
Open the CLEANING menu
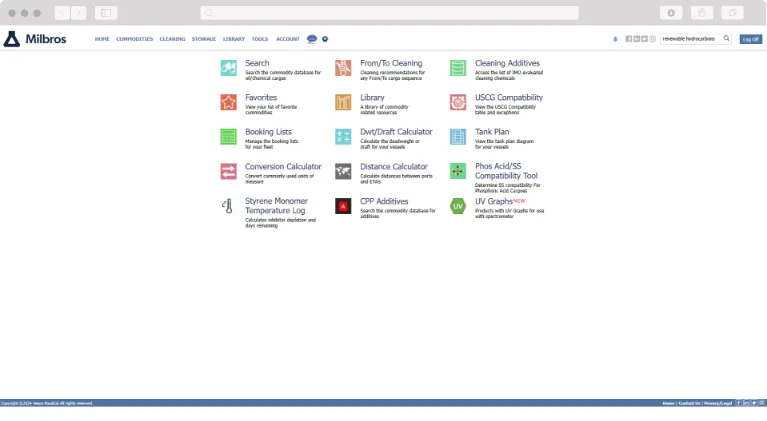click(x=172, y=39)
